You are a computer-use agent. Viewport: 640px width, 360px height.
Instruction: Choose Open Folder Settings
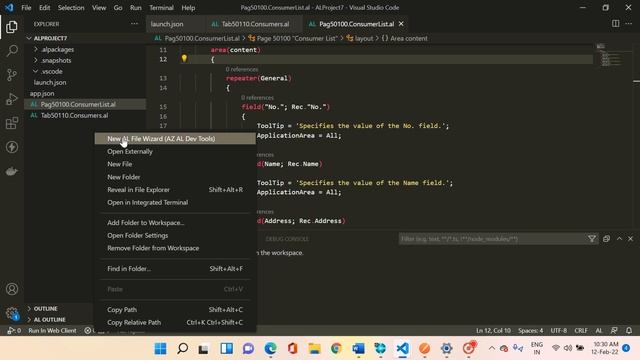pos(175,236)
